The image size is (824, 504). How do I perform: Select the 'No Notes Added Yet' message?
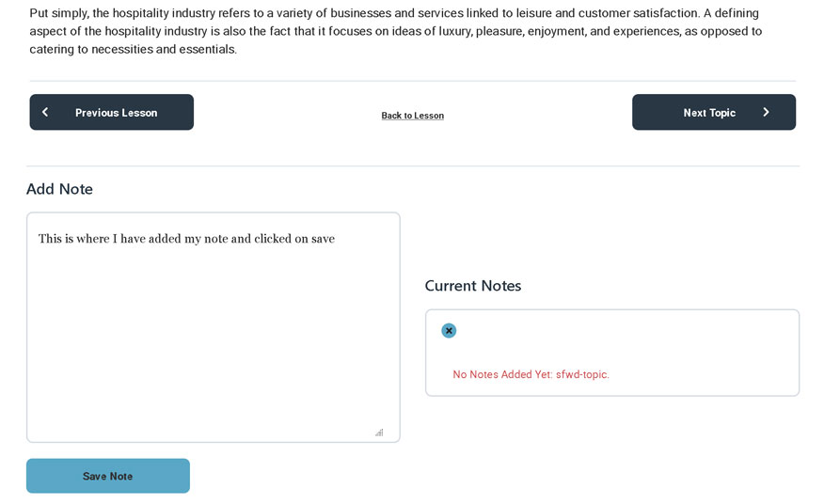(531, 374)
